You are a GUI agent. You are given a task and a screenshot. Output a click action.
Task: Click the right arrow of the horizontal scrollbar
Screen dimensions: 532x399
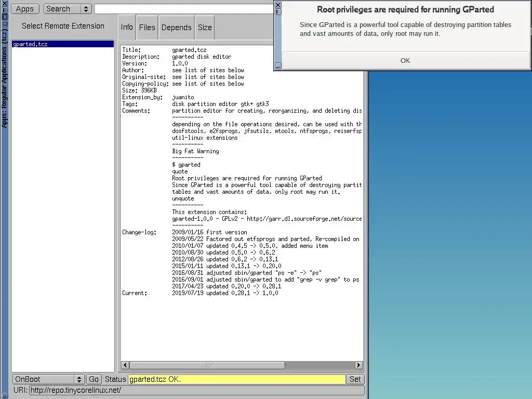[358, 365]
